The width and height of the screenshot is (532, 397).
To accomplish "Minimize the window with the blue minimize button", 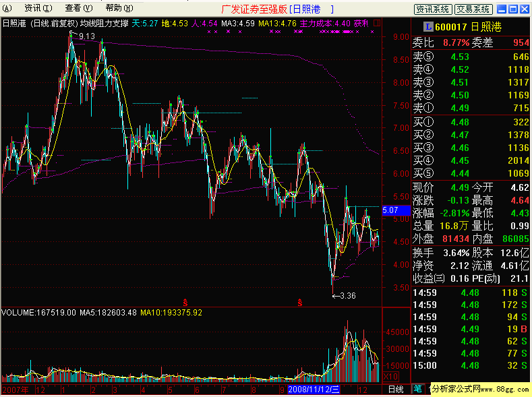I will click(502, 9).
